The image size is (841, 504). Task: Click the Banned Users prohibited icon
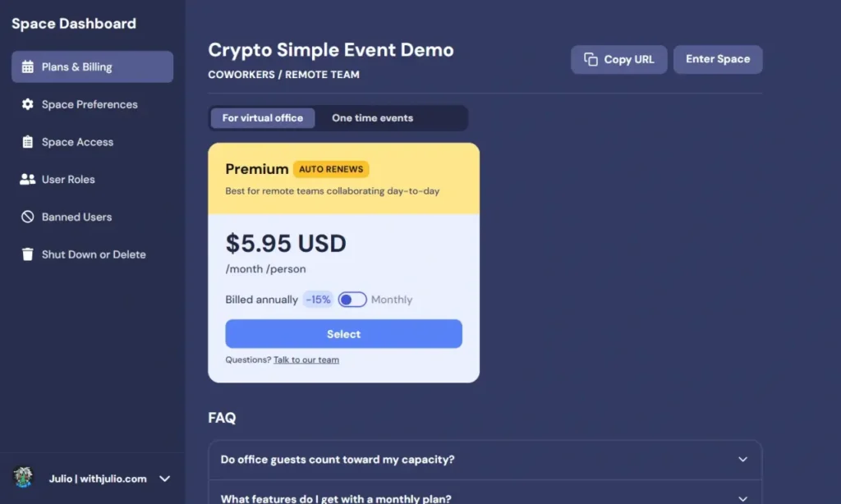[x=27, y=217]
